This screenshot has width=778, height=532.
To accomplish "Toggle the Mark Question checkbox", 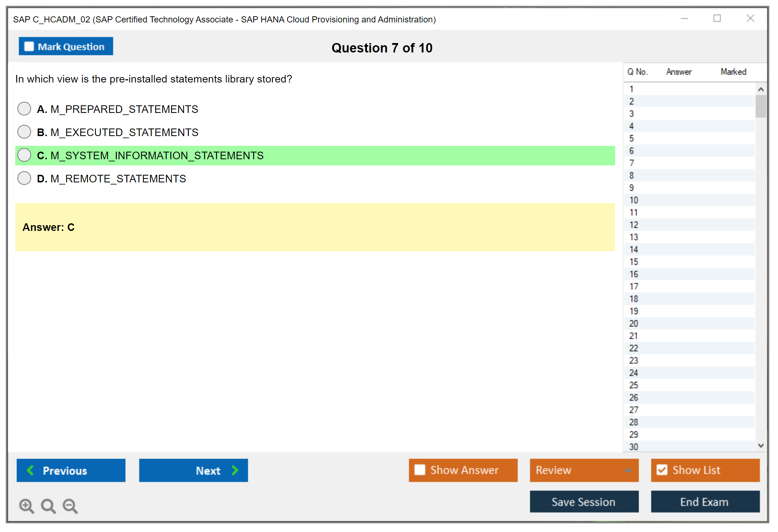I will (x=29, y=46).
